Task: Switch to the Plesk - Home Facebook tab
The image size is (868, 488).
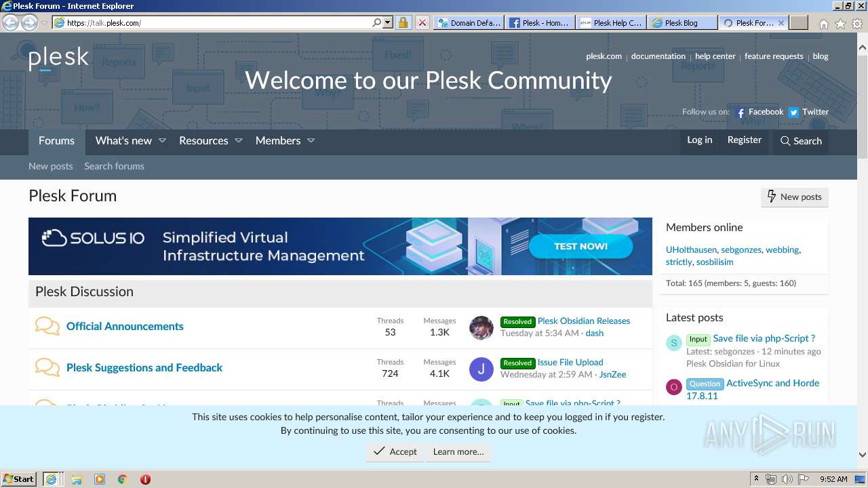Action: pyautogui.click(x=540, y=22)
